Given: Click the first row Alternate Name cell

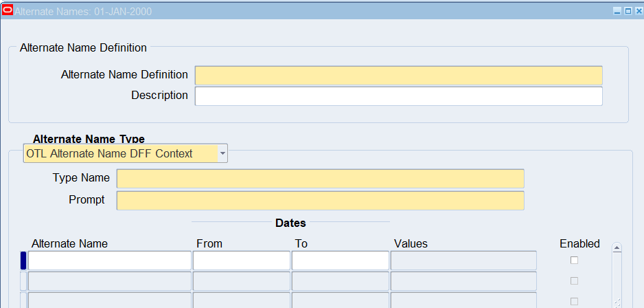Looking at the screenshot, I should 110,261.
